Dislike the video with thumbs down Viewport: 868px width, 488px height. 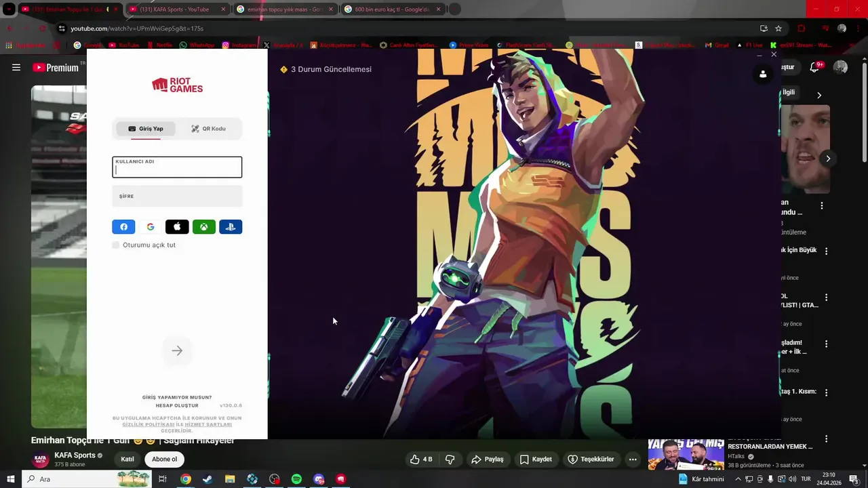coord(450,459)
